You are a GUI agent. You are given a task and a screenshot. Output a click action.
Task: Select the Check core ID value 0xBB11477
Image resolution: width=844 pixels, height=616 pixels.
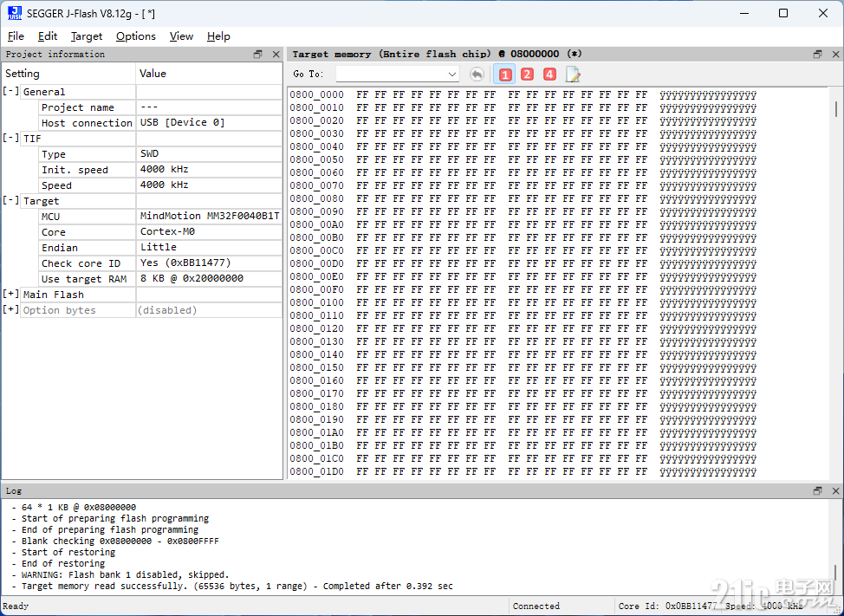(x=185, y=263)
